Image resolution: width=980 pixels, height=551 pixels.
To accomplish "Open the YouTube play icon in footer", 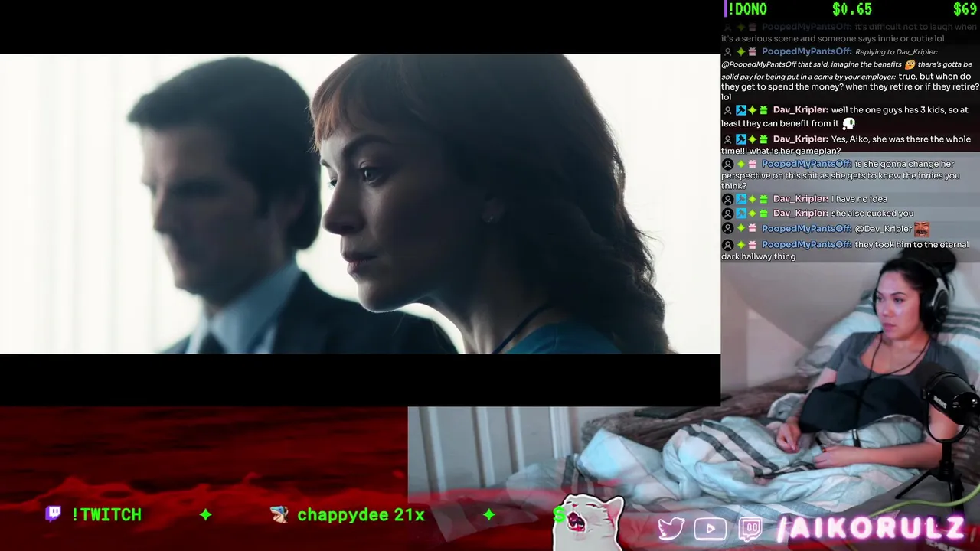I will click(710, 529).
